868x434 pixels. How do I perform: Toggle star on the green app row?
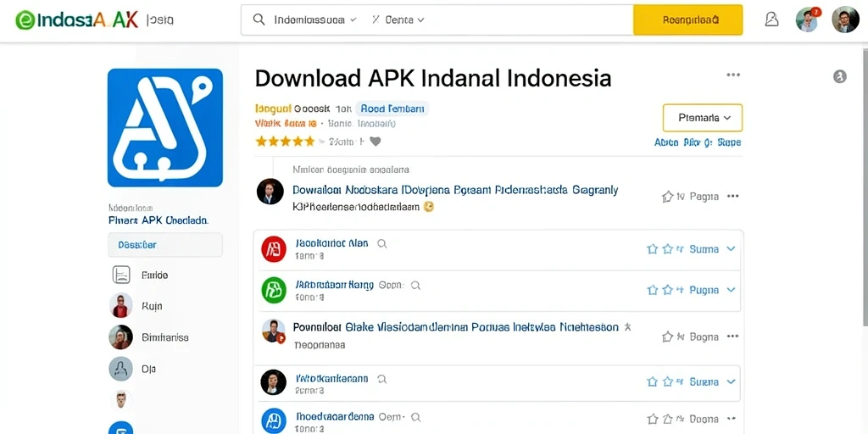[x=652, y=290]
